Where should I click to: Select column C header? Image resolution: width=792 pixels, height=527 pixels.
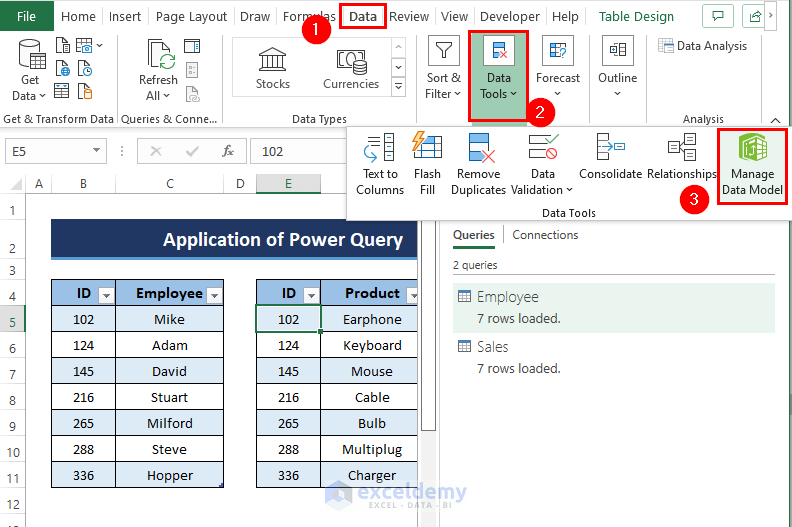point(170,184)
